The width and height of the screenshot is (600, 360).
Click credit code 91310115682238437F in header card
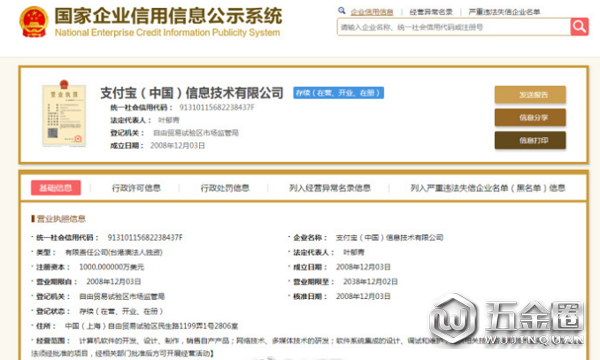217,108
